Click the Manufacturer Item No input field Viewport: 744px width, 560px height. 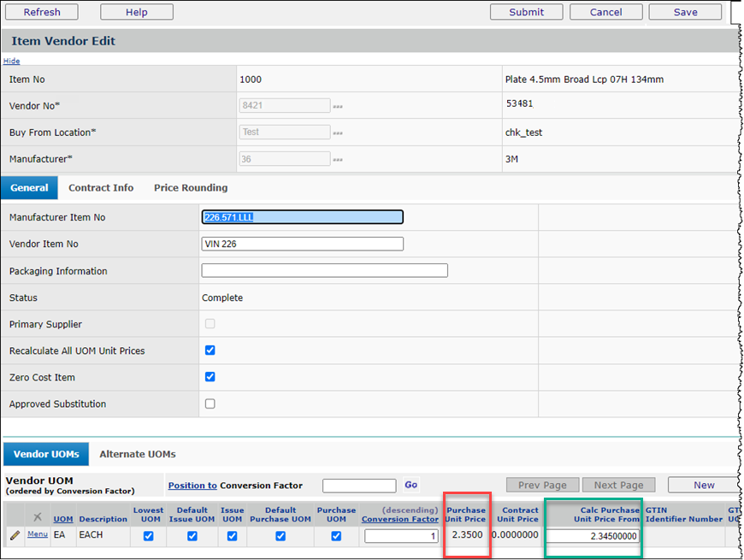(x=302, y=217)
